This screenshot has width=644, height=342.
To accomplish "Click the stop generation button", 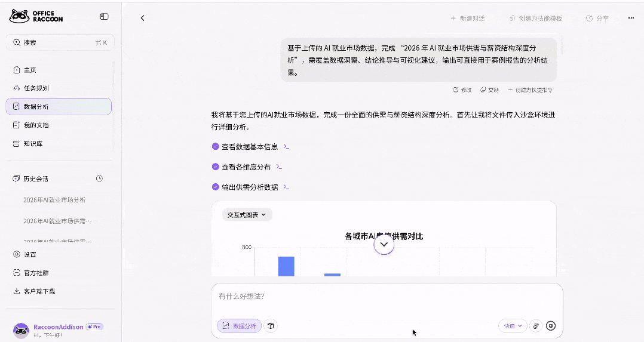I will [551, 326].
